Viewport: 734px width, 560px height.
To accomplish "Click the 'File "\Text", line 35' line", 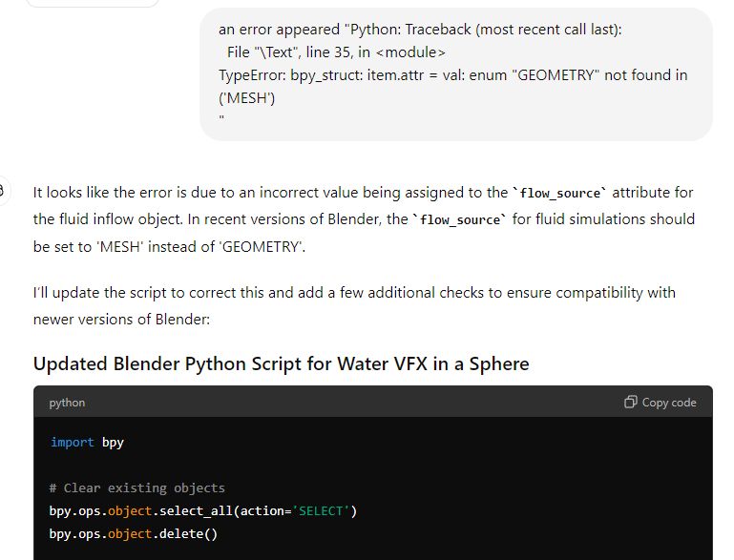I will (336, 52).
